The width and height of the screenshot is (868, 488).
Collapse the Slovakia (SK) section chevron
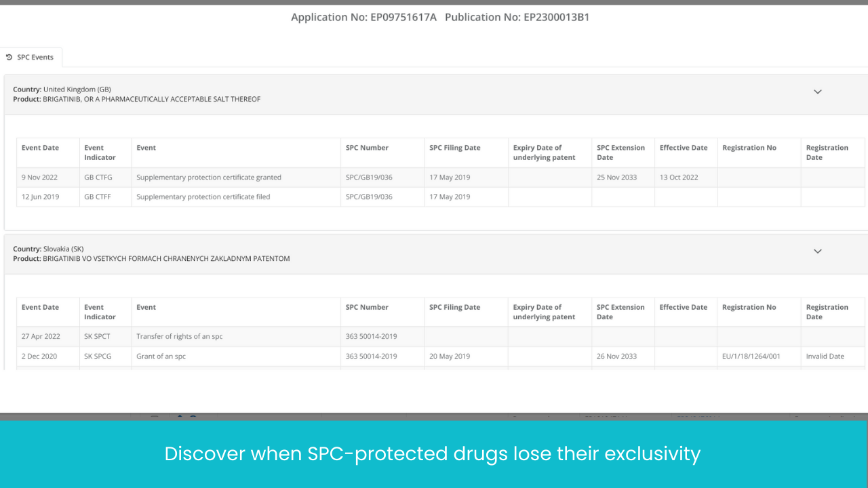pyautogui.click(x=817, y=251)
